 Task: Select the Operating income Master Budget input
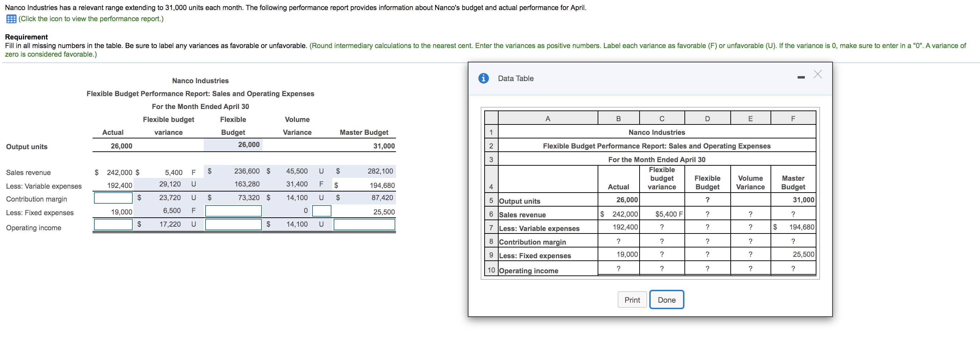click(x=364, y=225)
